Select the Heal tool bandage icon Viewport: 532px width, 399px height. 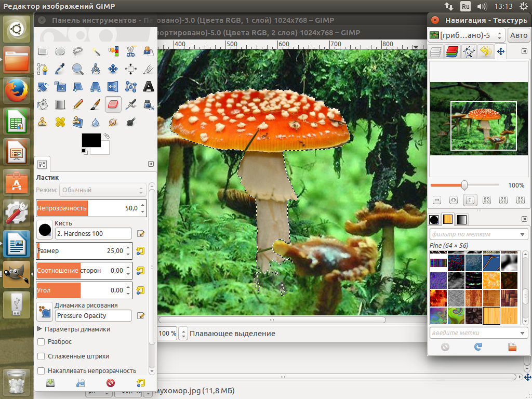tap(61, 122)
